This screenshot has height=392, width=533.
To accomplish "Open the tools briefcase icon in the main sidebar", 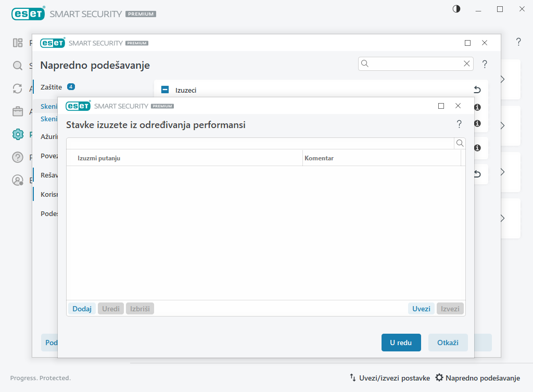I will [x=18, y=111].
